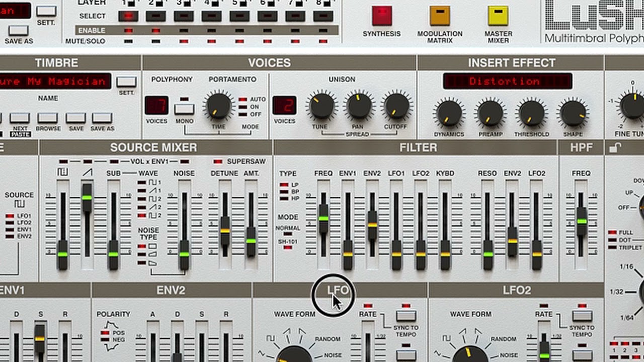Select NORMAL filter mode LED
This screenshot has width=644, height=362.
(288, 234)
